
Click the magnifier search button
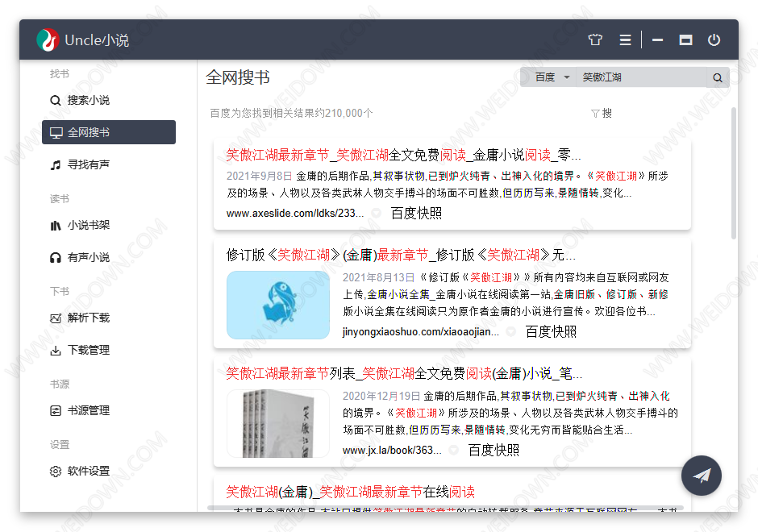point(718,77)
